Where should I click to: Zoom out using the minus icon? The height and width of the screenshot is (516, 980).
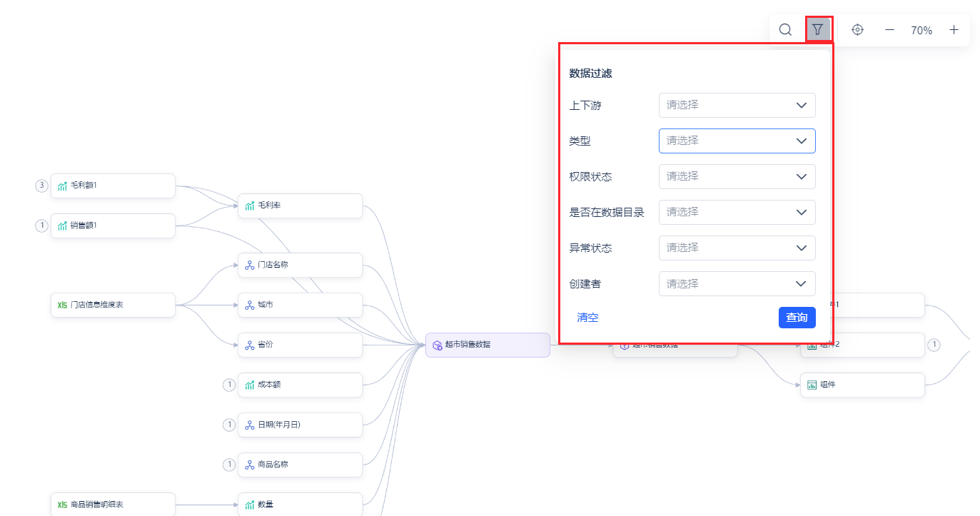coord(890,30)
